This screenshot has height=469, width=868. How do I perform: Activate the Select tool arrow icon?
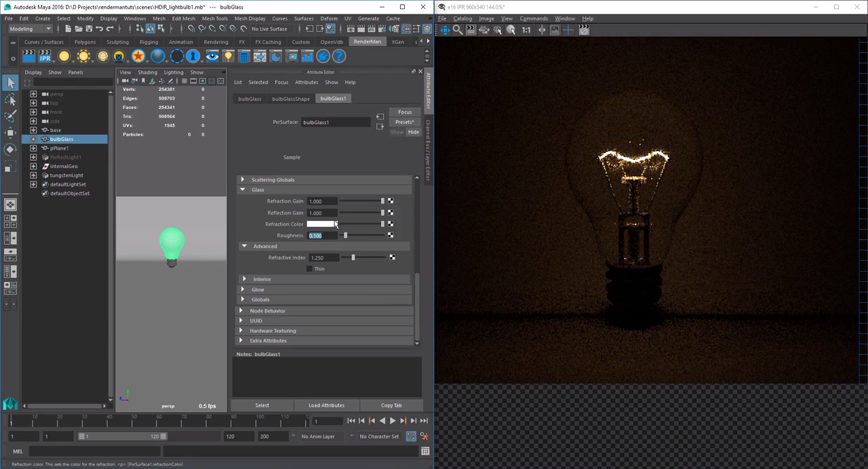point(11,83)
